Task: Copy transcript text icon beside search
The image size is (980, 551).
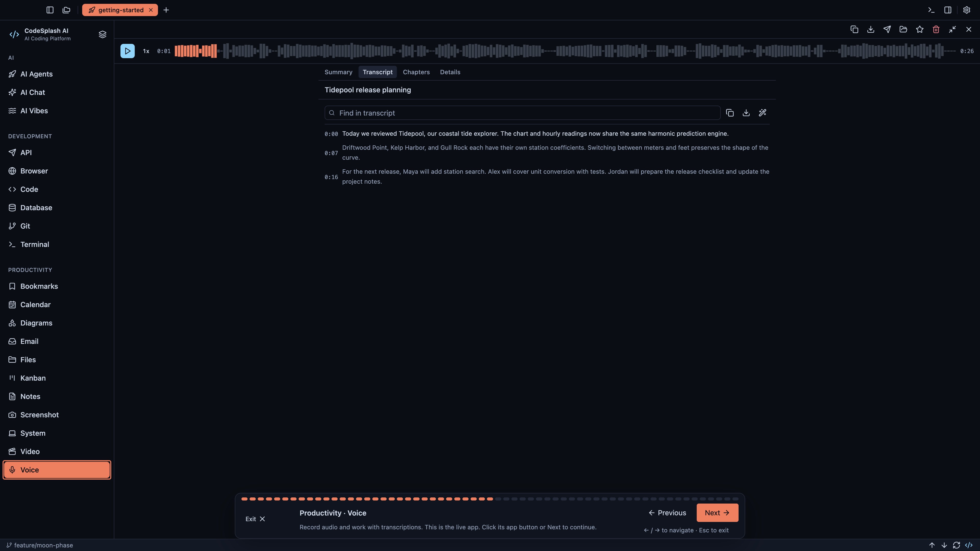Action: (x=730, y=112)
